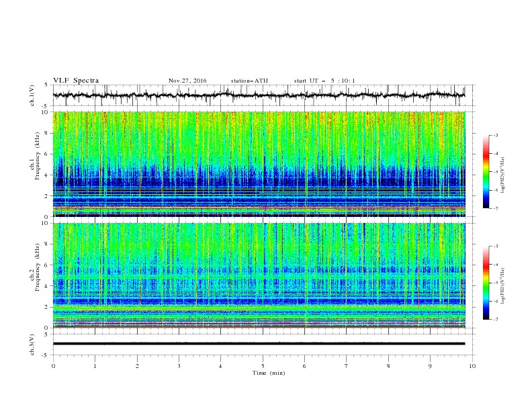
Task: Click the time axis tick label "7"
Action: (x=347, y=366)
